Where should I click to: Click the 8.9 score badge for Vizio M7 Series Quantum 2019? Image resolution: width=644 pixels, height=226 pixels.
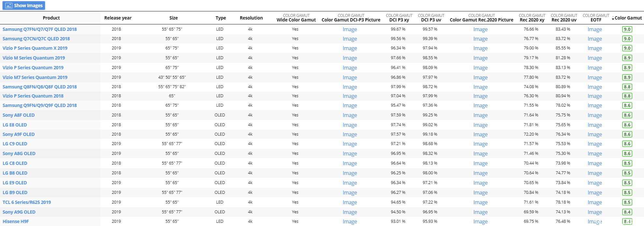(627, 77)
